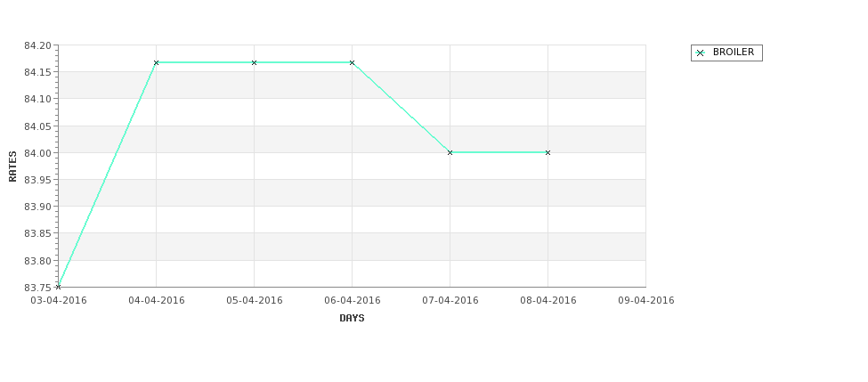The height and width of the screenshot is (382, 868).
Task: Click the 09-04-2016 date label
Action: click(646, 301)
